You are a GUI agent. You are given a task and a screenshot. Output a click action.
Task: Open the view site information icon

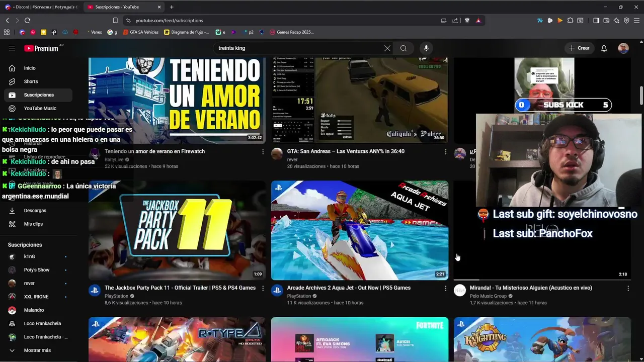point(129,21)
